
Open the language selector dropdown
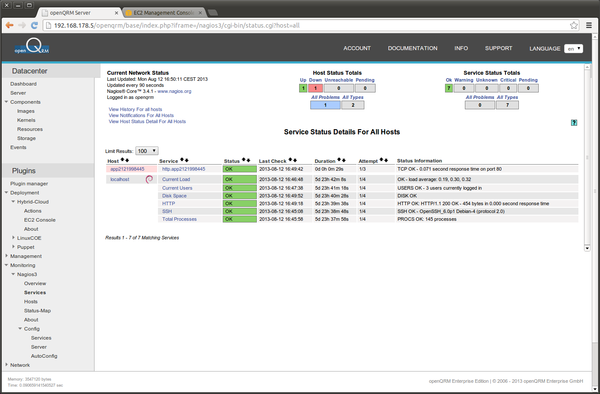573,49
